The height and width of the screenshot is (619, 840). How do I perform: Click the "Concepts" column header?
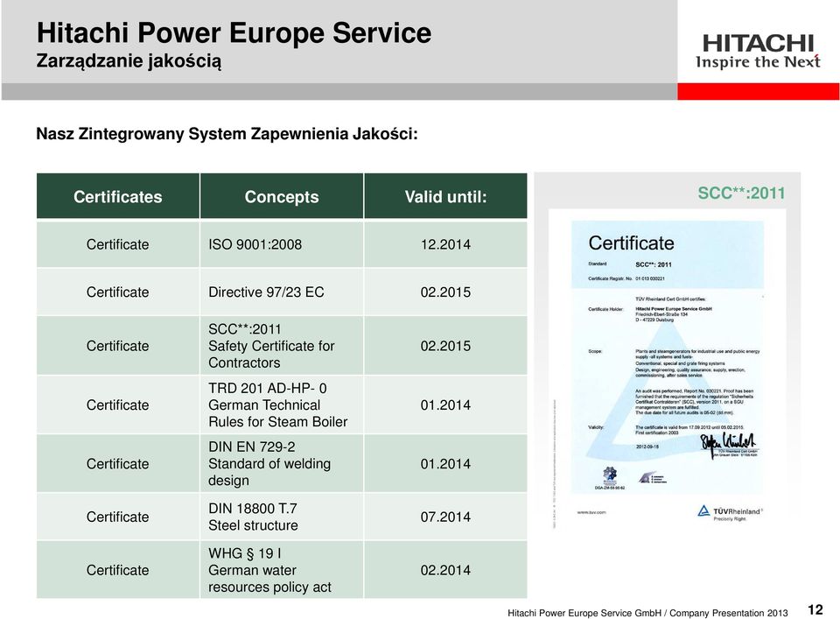pos(282,196)
